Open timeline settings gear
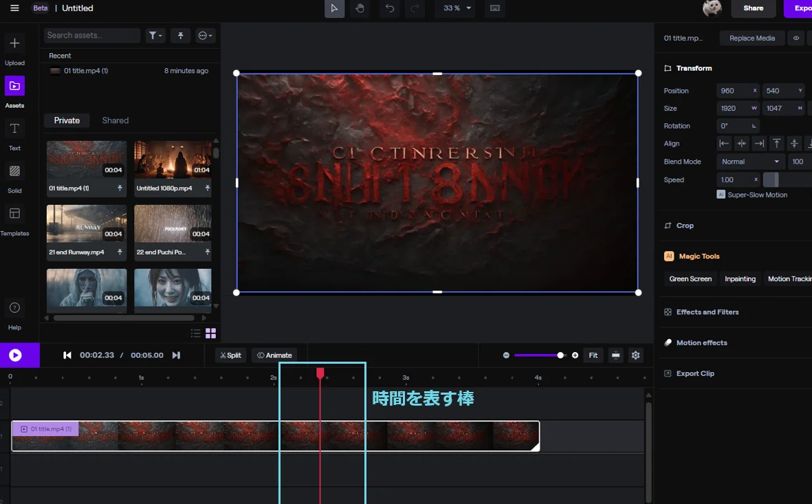The height and width of the screenshot is (504, 812). coord(635,355)
